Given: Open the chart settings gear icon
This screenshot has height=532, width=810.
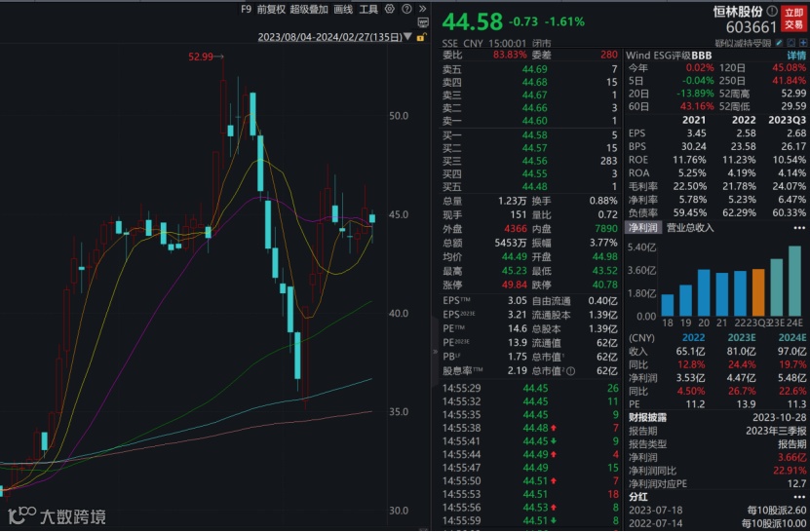Looking at the screenshot, I should point(390,9).
